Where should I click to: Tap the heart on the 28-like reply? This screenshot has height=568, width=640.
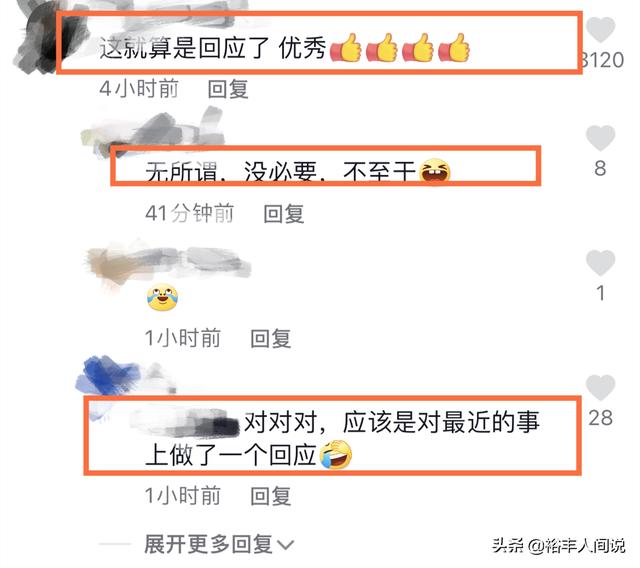pyautogui.click(x=600, y=388)
